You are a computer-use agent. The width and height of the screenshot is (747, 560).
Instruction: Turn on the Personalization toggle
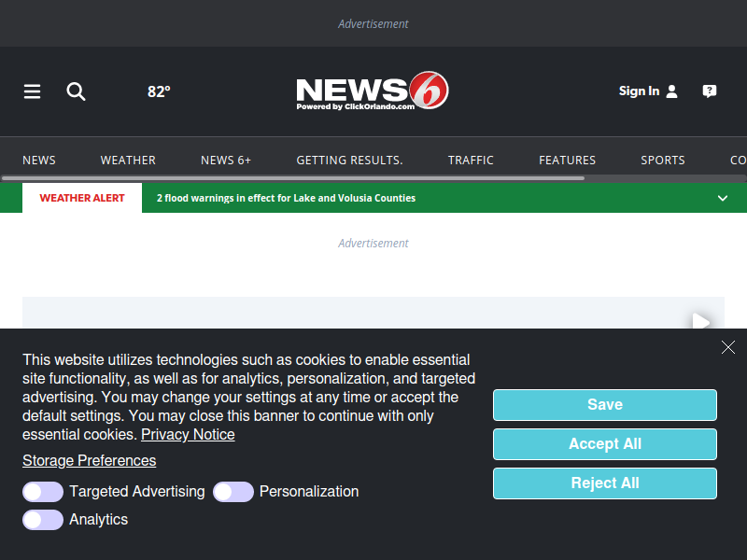(233, 492)
